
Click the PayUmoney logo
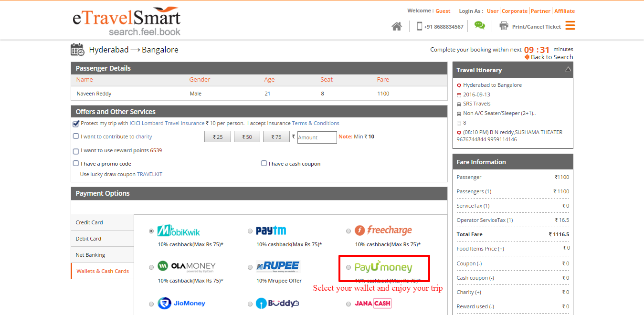pos(383,267)
